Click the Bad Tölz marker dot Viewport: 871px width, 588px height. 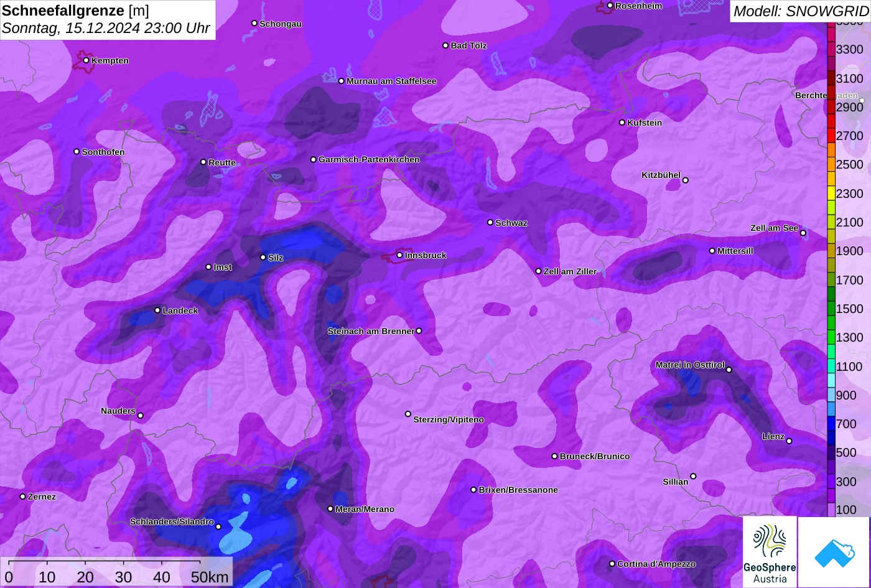[x=445, y=45]
